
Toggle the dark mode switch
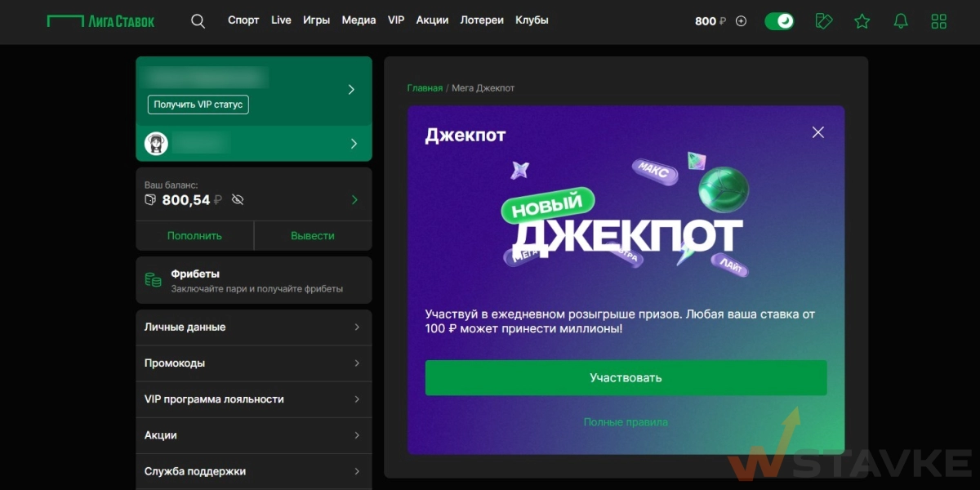click(x=779, y=21)
